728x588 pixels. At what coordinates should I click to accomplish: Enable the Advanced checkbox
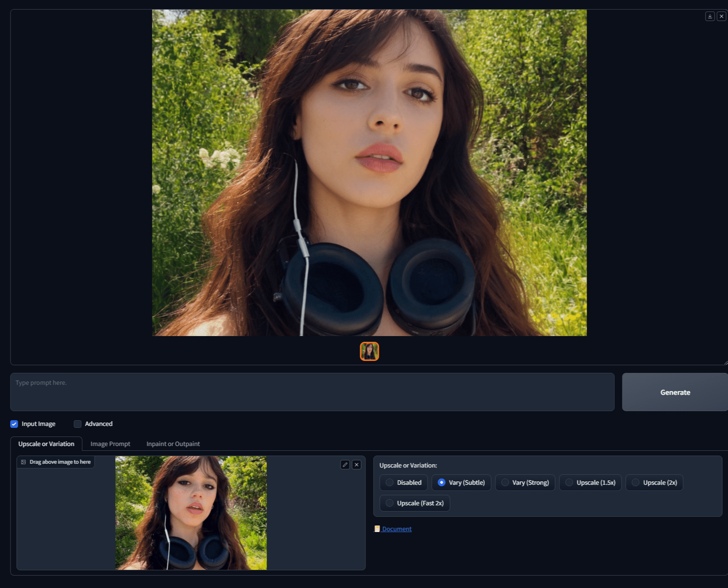[77, 424]
